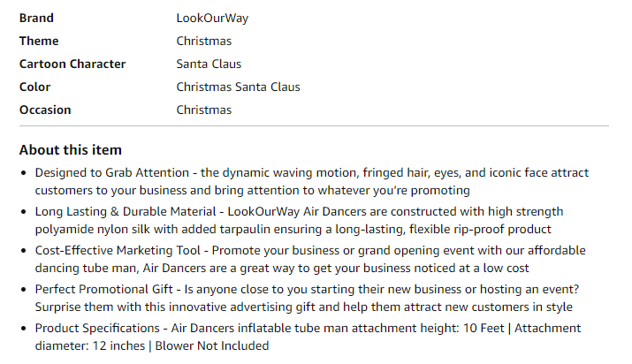Select the Christmas theme value

[x=204, y=41]
